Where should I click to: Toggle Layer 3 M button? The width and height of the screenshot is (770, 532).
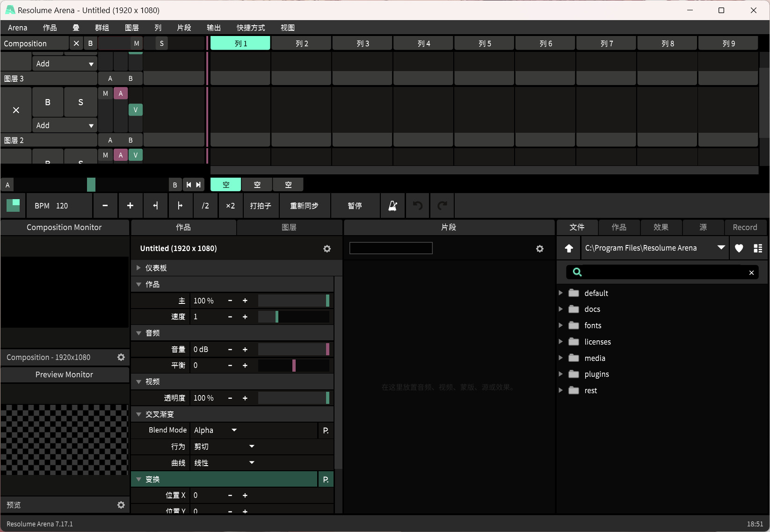tap(106, 93)
